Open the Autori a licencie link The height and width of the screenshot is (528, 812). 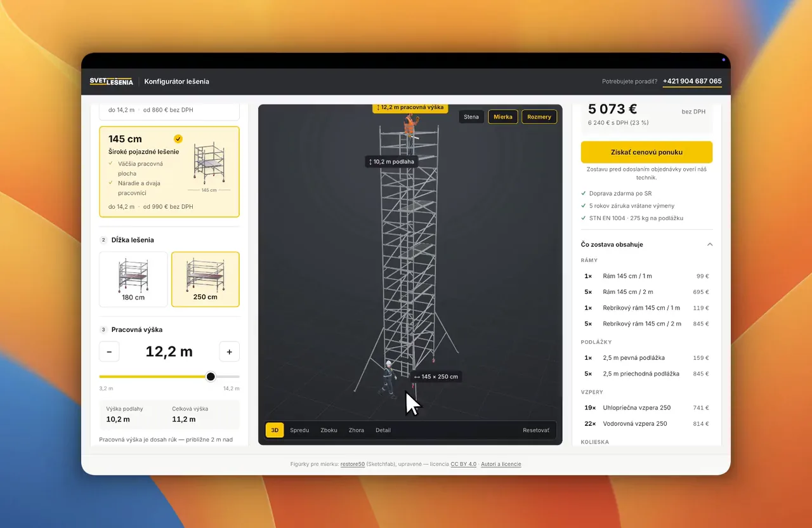501,465
